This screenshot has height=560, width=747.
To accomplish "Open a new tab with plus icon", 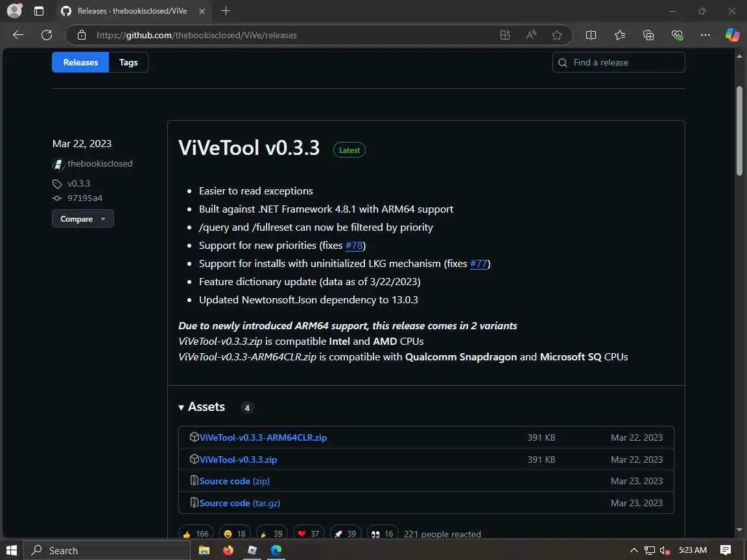I will click(x=226, y=10).
